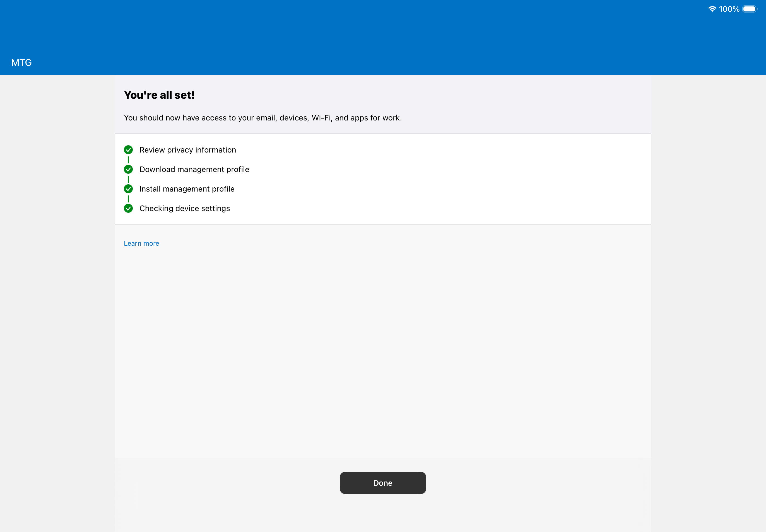Click the checkmark next to Download management profile
This screenshot has width=766, height=532.
click(128, 169)
